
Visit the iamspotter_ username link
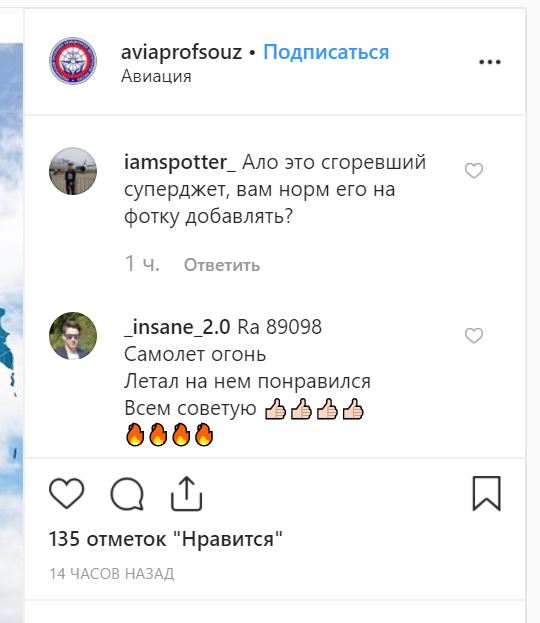point(180,163)
